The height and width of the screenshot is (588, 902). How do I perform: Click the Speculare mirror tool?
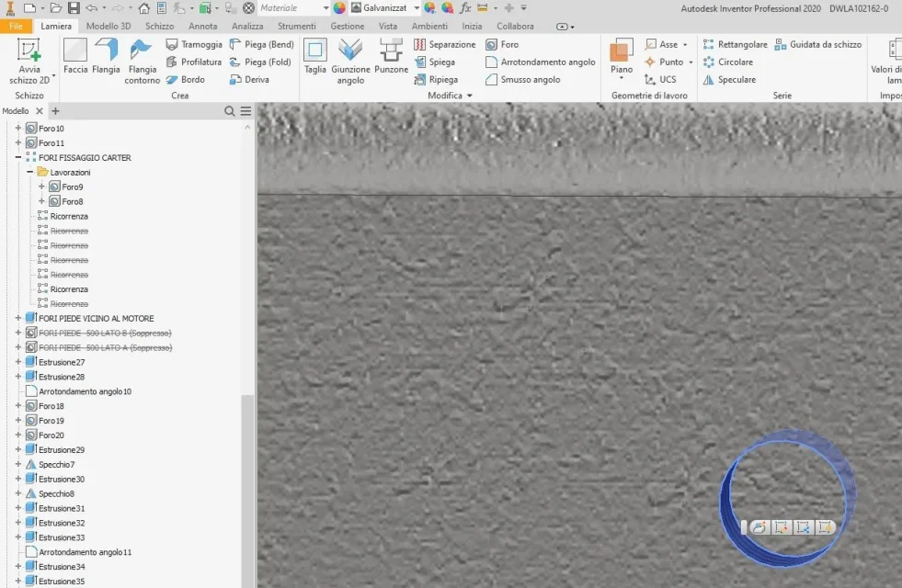[x=729, y=79]
